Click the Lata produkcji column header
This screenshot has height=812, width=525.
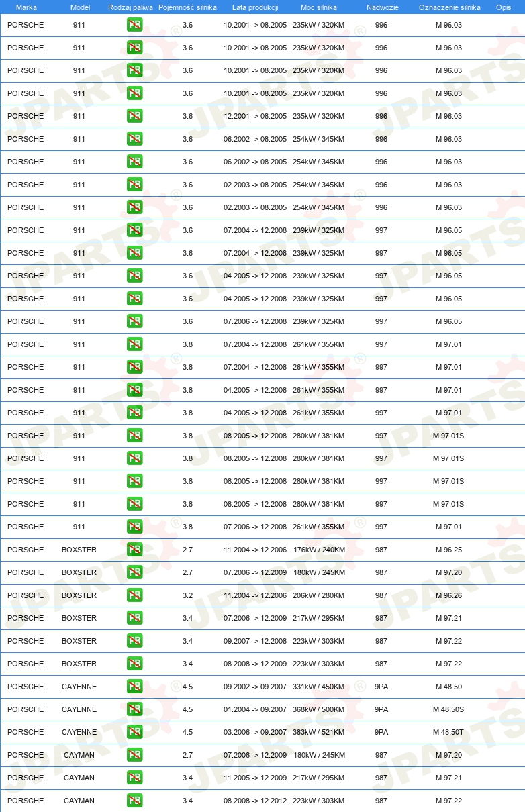(255, 7)
